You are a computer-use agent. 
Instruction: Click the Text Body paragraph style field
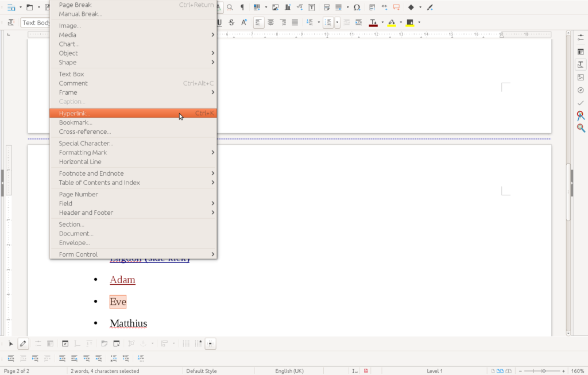coord(36,22)
